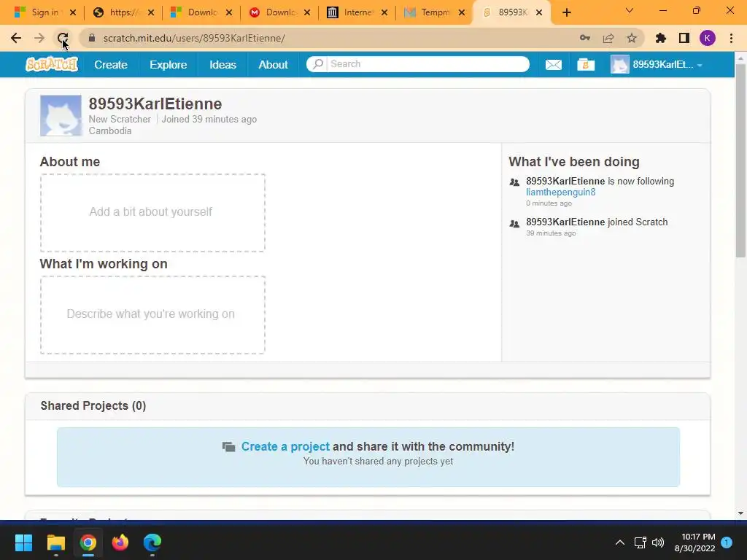Open File Explorer from the taskbar
The width and height of the screenshot is (747, 560).
[x=55, y=542]
